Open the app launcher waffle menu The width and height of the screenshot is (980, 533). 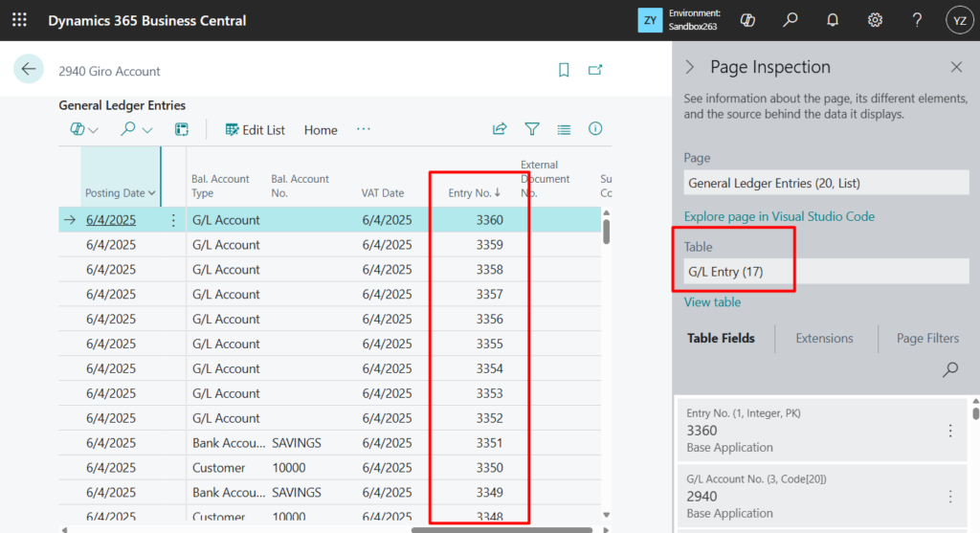19,20
